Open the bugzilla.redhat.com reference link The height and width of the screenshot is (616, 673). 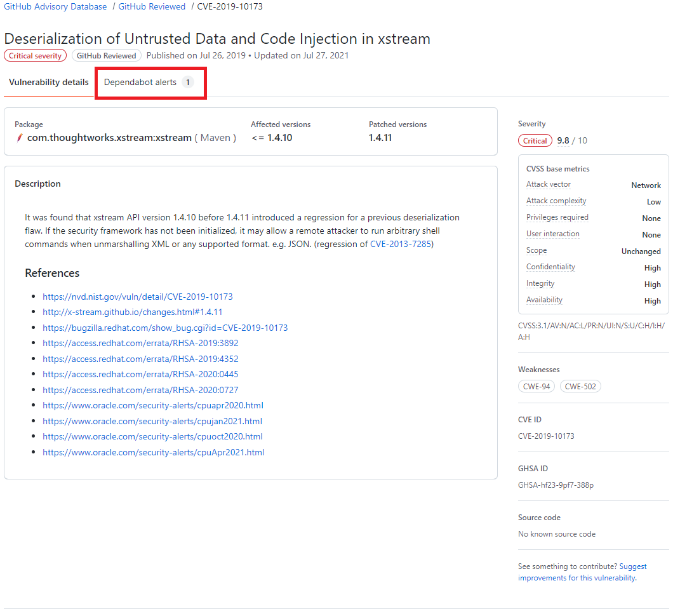point(165,328)
